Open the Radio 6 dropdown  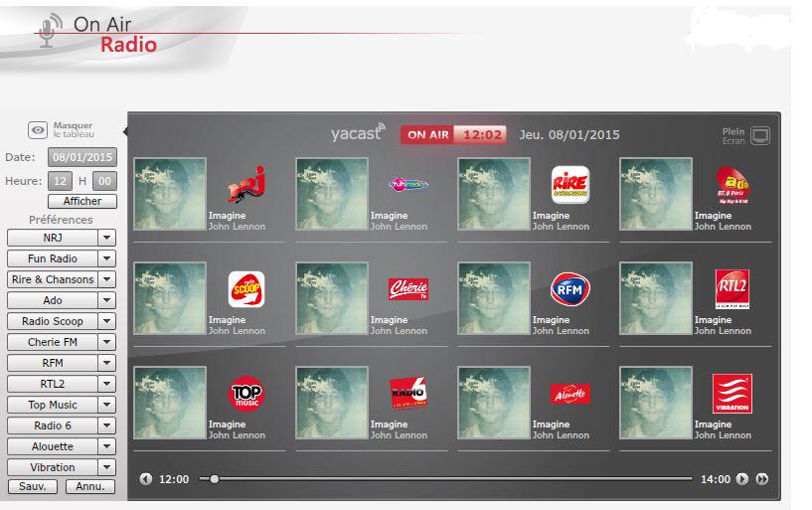pos(106,425)
